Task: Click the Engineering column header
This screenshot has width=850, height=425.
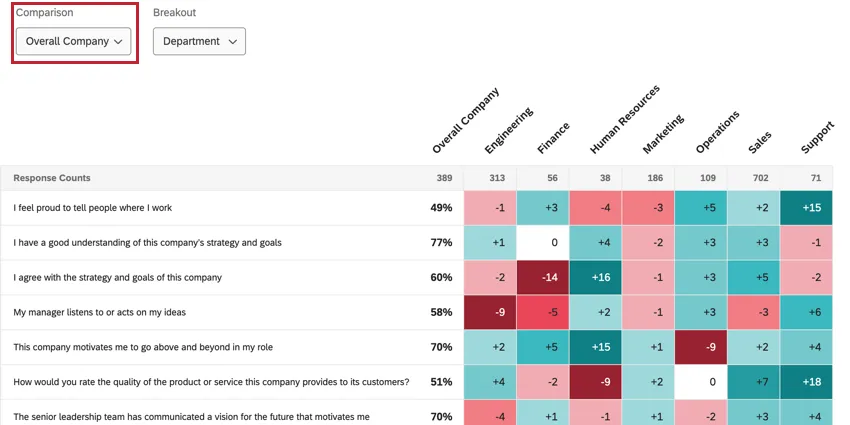Action: (509, 130)
